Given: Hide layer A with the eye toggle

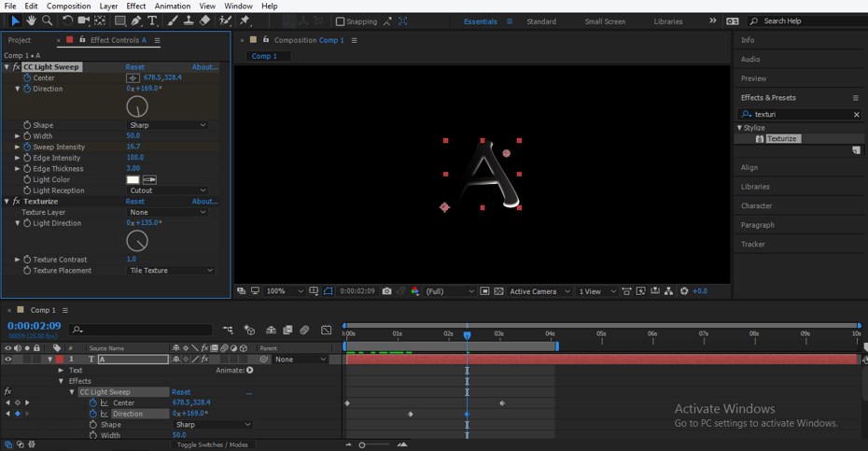Looking at the screenshot, I should (8, 359).
